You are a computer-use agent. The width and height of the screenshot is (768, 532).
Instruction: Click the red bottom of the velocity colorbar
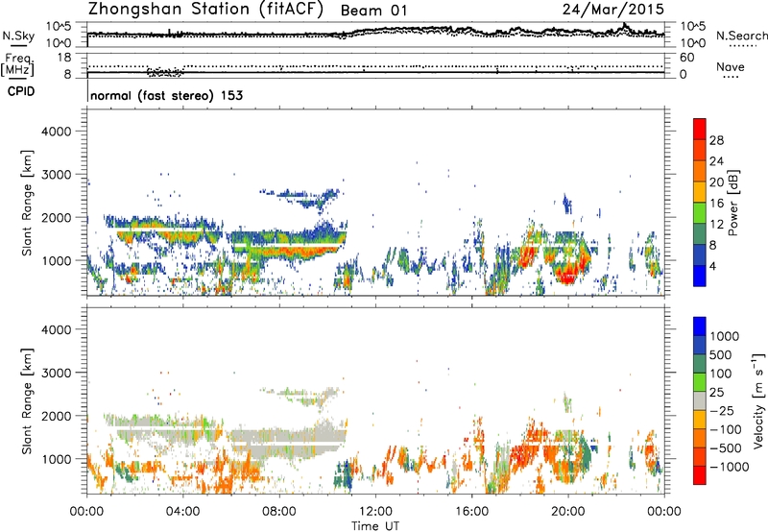point(700,475)
